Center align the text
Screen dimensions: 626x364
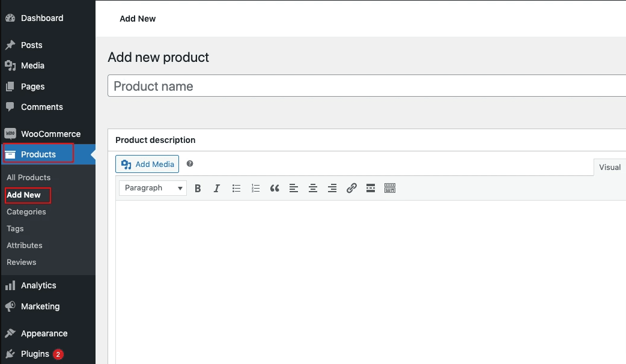(313, 189)
